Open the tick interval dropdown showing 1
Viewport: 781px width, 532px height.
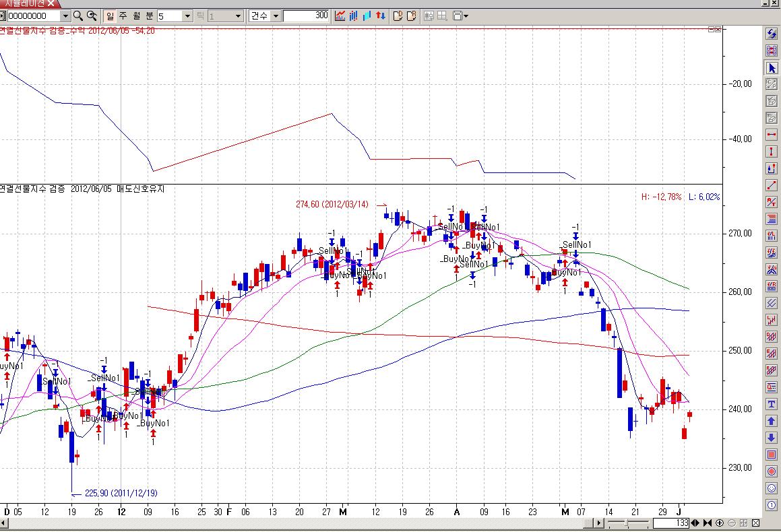[238, 16]
